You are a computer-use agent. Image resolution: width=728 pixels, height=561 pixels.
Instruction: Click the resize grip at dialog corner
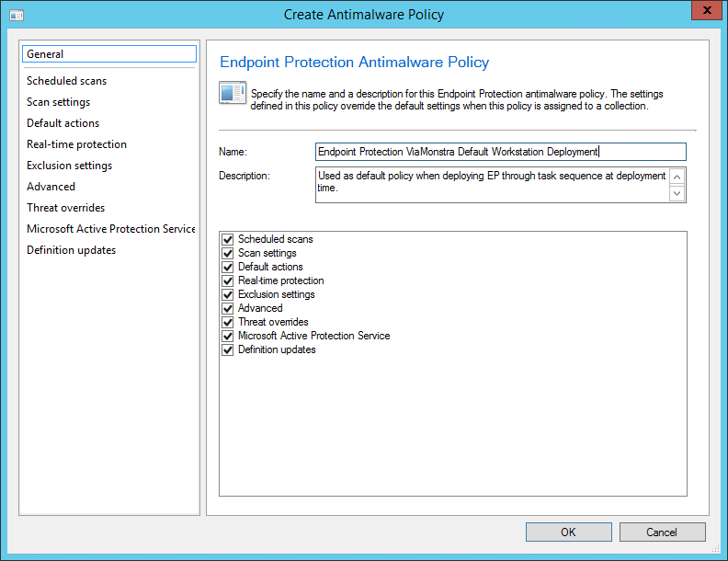pyautogui.click(x=715, y=549)
